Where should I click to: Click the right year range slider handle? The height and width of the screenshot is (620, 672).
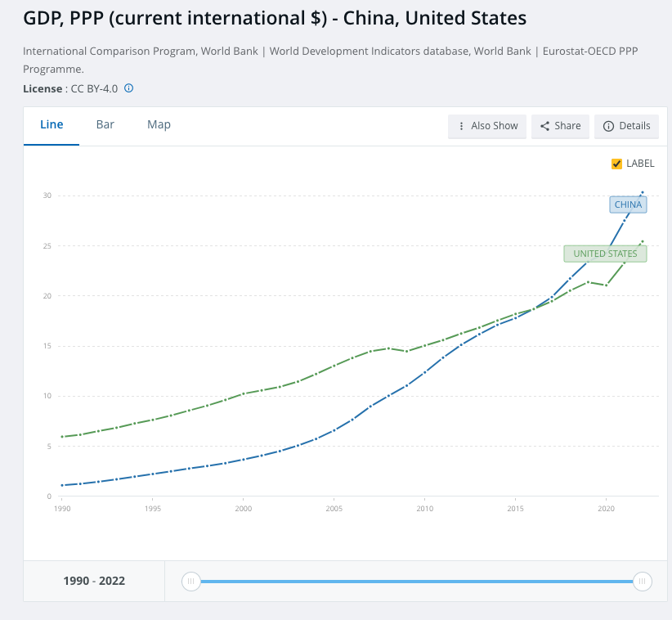[643, 582]
